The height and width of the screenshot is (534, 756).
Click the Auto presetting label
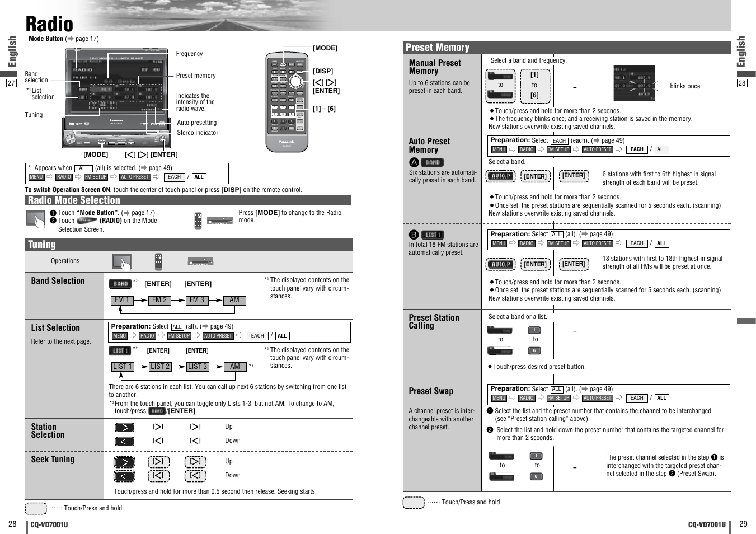tap(196, 123)
